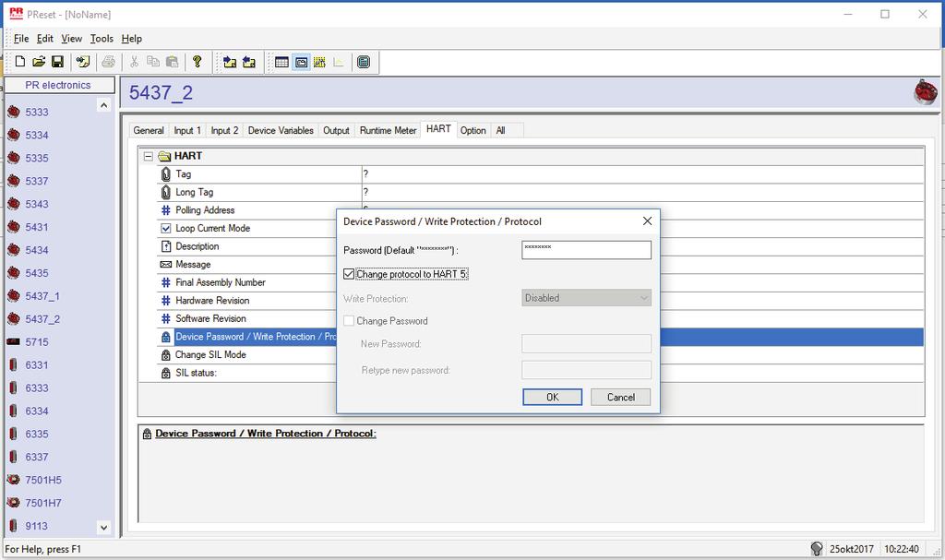This screenshot has width=945, height=560.
Task: Switch to the Output tab
Action: coord(336,130)
